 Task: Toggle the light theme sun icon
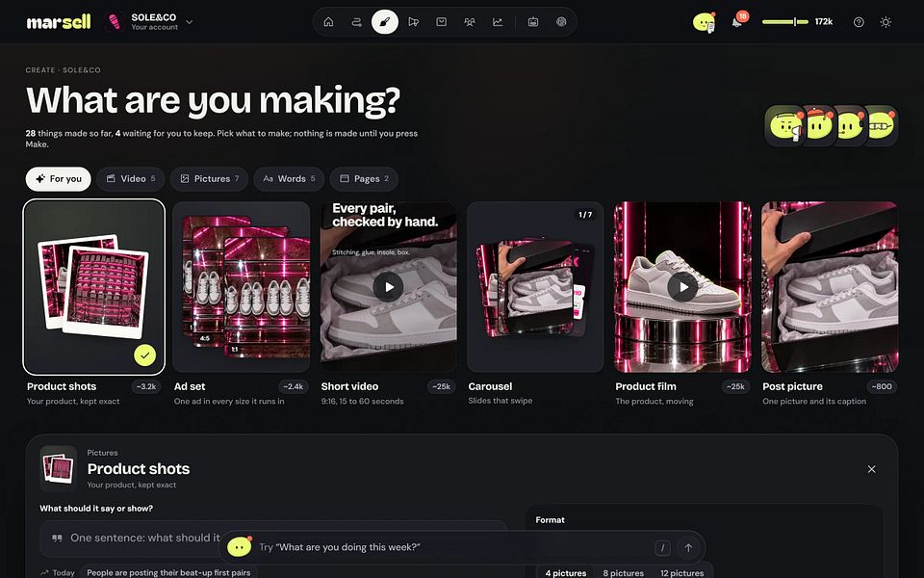[x=885, y=22]
